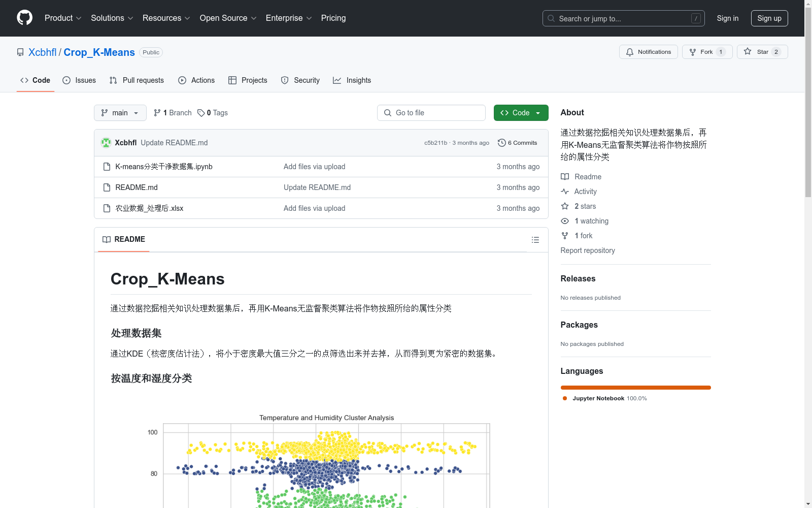Expand the Solutions menu
The width and height of the screenshot is (812, 508).
coord(112,18)
